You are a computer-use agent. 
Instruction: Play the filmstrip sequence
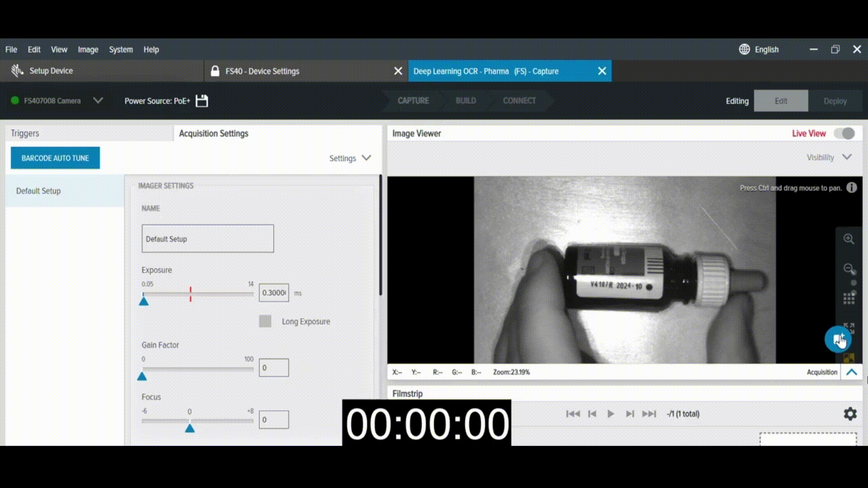click(x=610, y=413)
